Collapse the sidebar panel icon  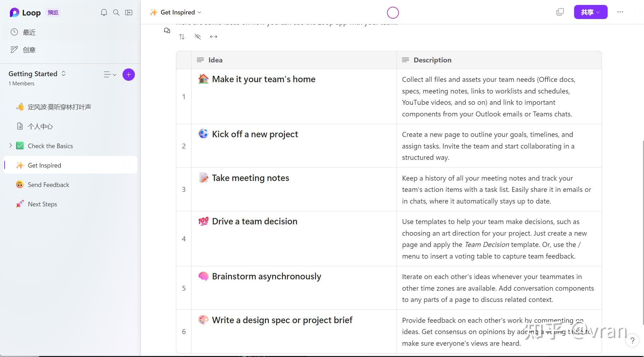[129, 13]
